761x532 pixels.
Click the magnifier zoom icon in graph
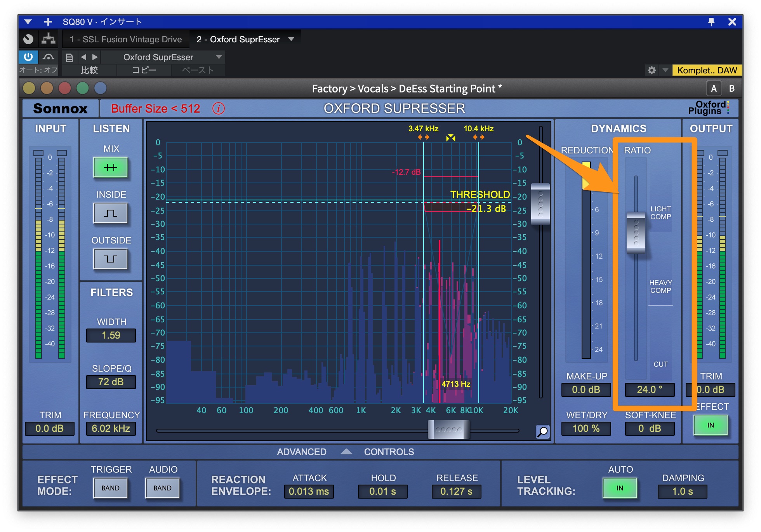pos(542,431)
